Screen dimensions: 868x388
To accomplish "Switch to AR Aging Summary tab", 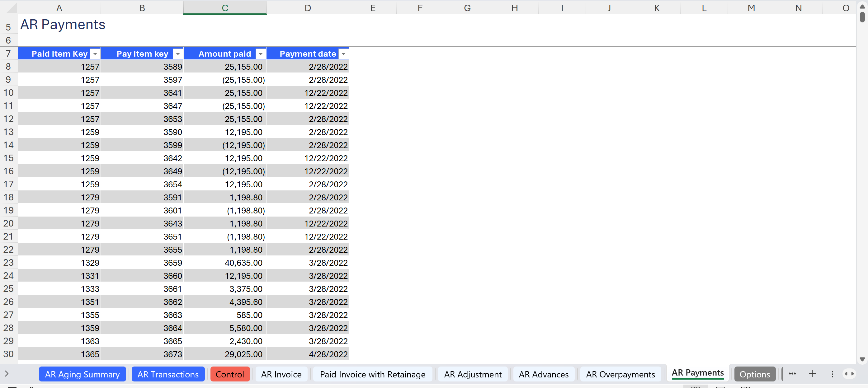I will 82,374.
